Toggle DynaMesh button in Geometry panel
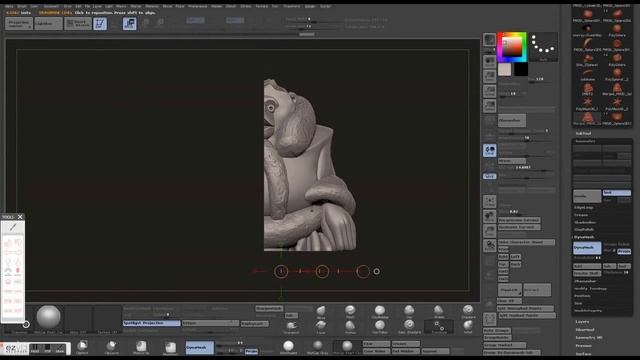Viewport: 640px width, 360px height. point(587,248)
